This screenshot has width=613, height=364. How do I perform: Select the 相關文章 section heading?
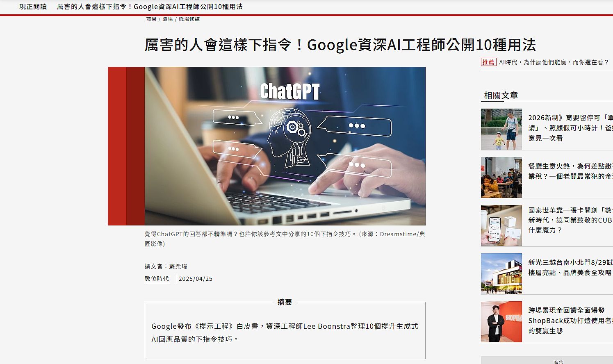(501, 96)
